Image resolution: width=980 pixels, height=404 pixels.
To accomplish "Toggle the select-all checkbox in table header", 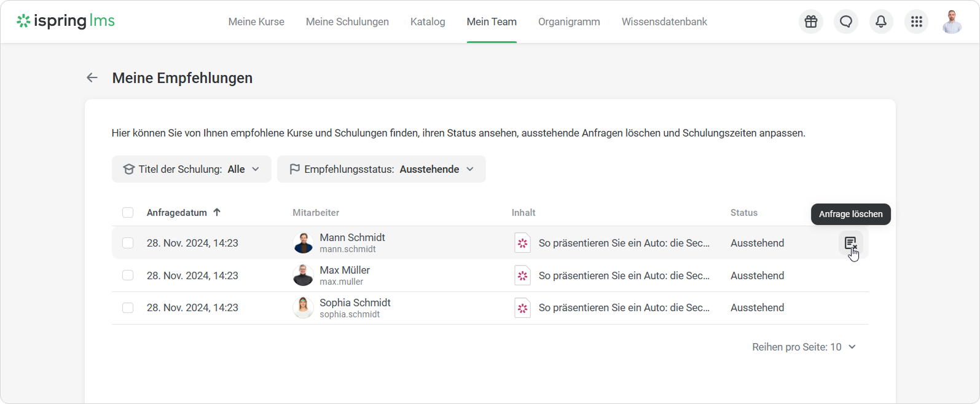I will [128, 213].
